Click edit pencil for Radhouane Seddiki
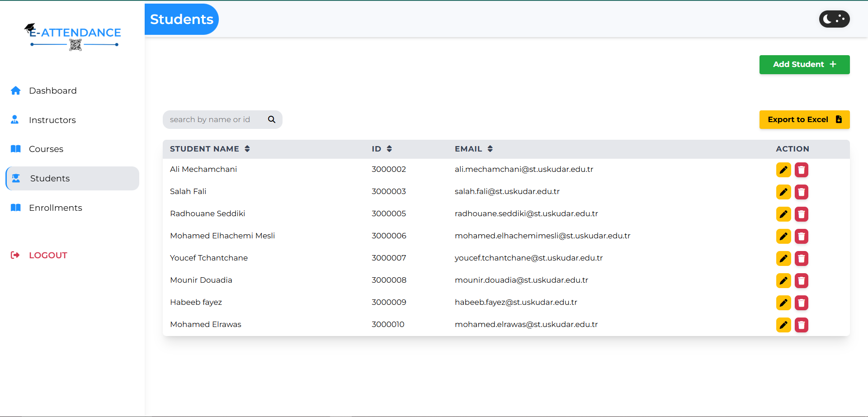This screenshot has height=417, width=868. click(x=783, y=214)
